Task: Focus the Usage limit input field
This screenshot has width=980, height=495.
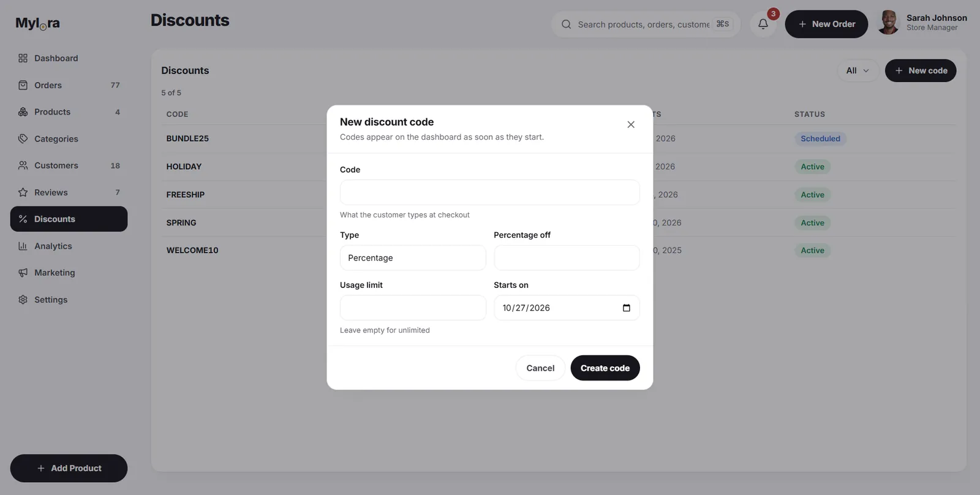Action: coord(413,308)
